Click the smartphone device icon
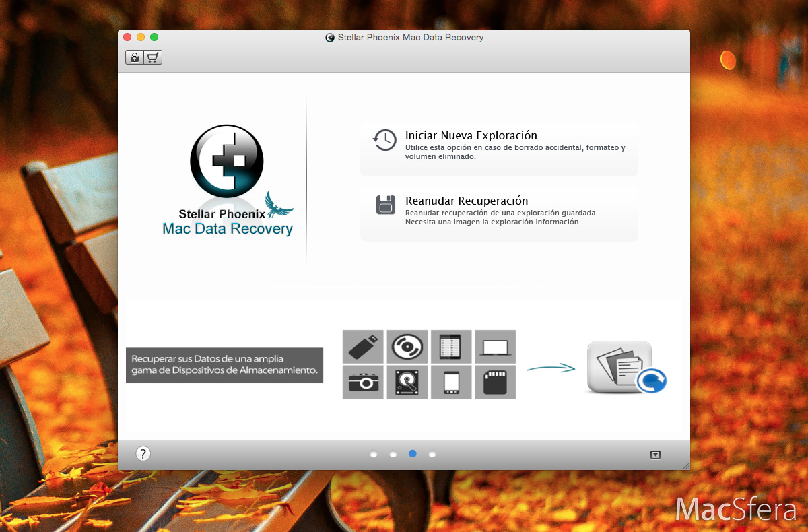 click(x=451, y=383)
